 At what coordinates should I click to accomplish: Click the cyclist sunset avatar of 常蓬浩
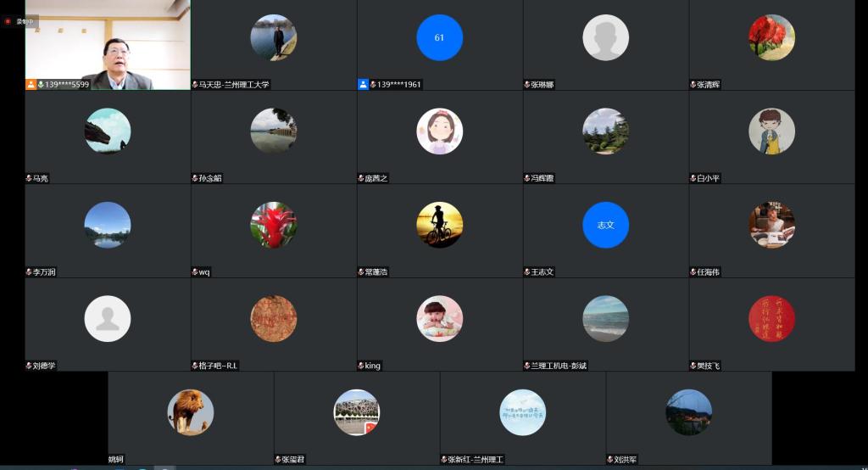(439, 225)
